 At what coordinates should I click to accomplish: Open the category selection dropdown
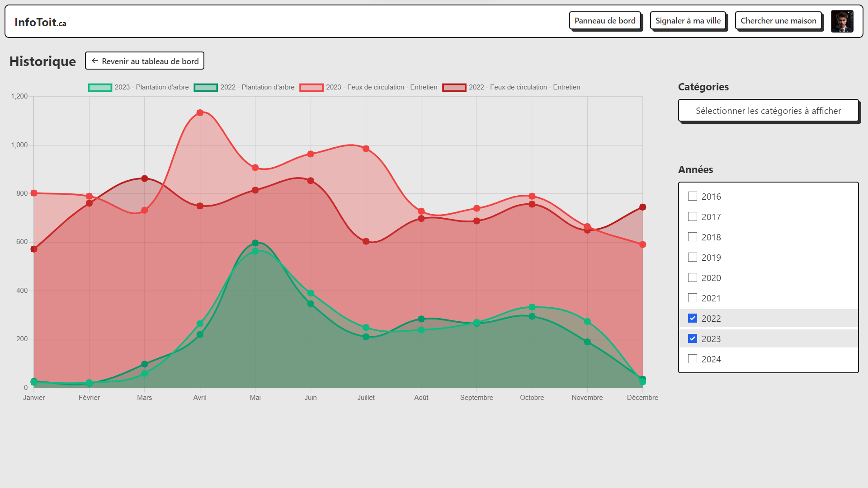(x=768, y=111)
